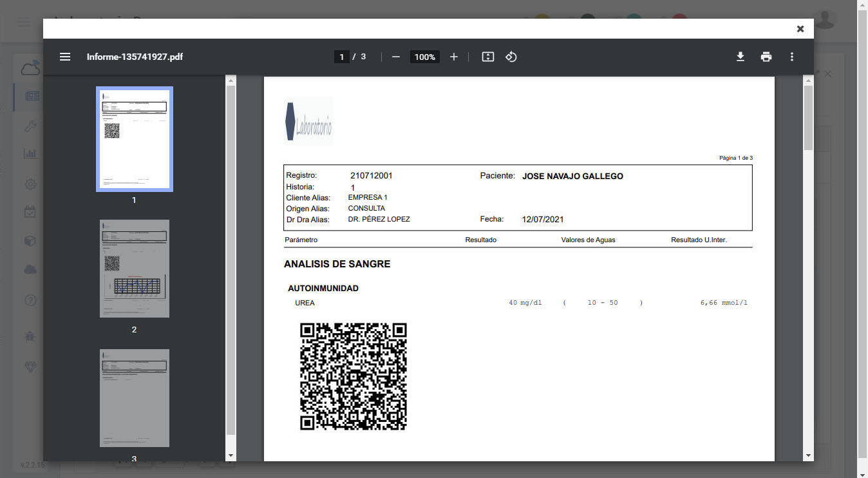Open page 3 thumbnail
868x478 pixels.
pos(135,398)
